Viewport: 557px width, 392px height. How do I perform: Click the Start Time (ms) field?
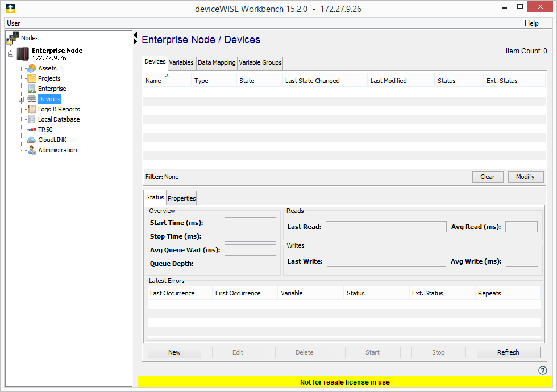250,223
